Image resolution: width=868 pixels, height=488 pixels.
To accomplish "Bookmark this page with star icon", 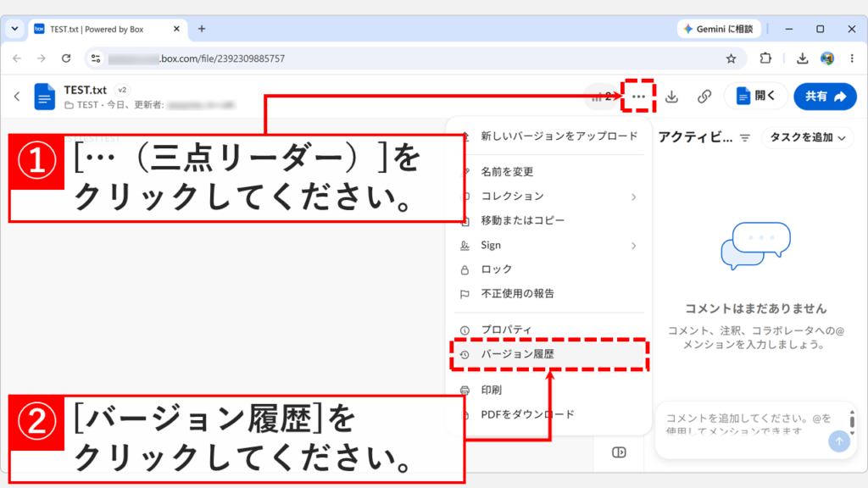I will coord(732,58).
